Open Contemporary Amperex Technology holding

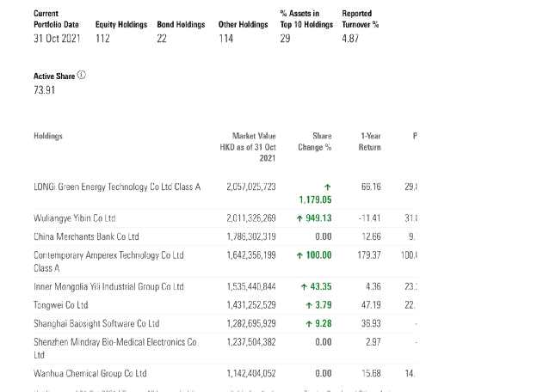pyautogui.click(x=108, y=255)
